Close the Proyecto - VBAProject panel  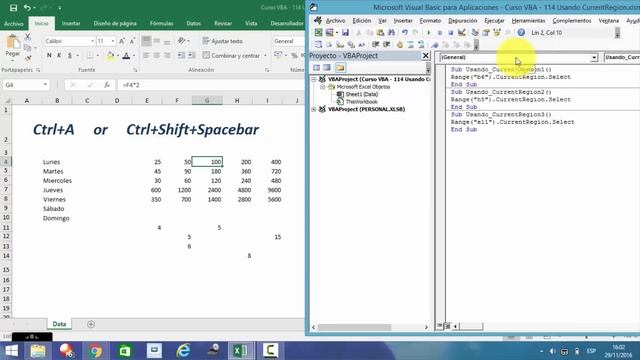click(x=425, y=56)
